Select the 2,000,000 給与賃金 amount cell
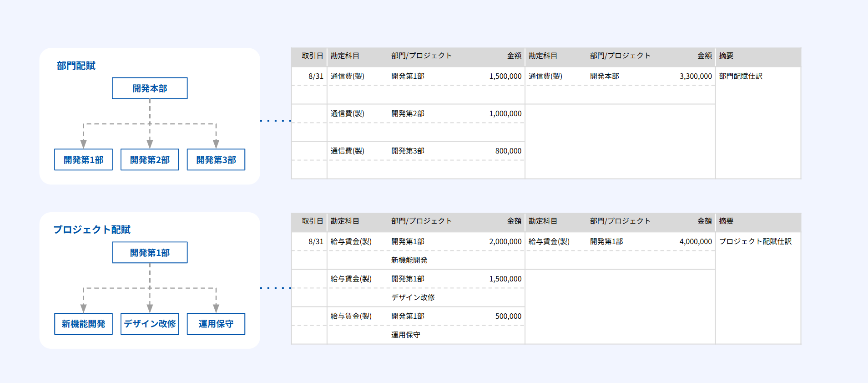The height and width of the screenshot is (383, 868). pyautogui.click(x=505, y=242)
